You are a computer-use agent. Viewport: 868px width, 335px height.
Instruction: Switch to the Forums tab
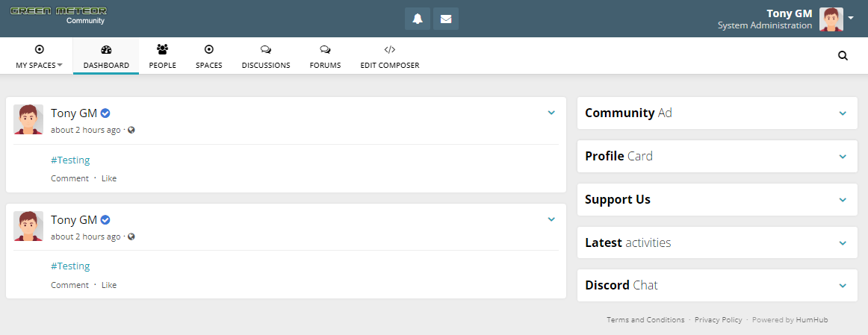pyautogui.click(x=325, y=57)
